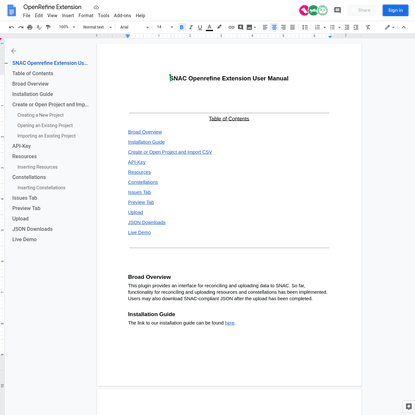Screen dimensions: 415x415
Task: Click the font size 14 field
Action: pyautogui.click(x=160, y=27)
